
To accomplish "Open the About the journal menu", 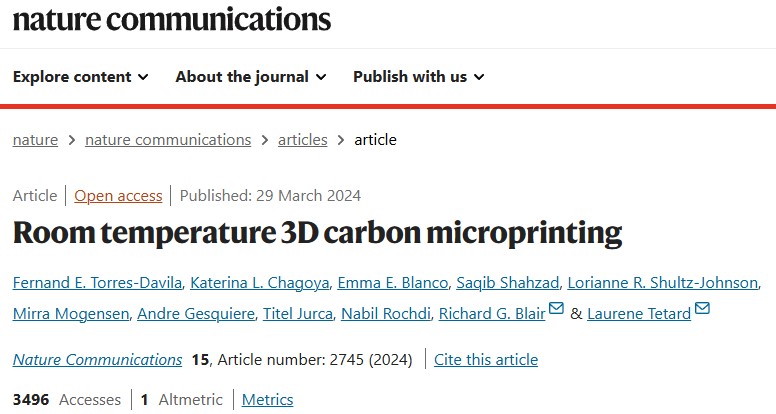I will [250, 77].
